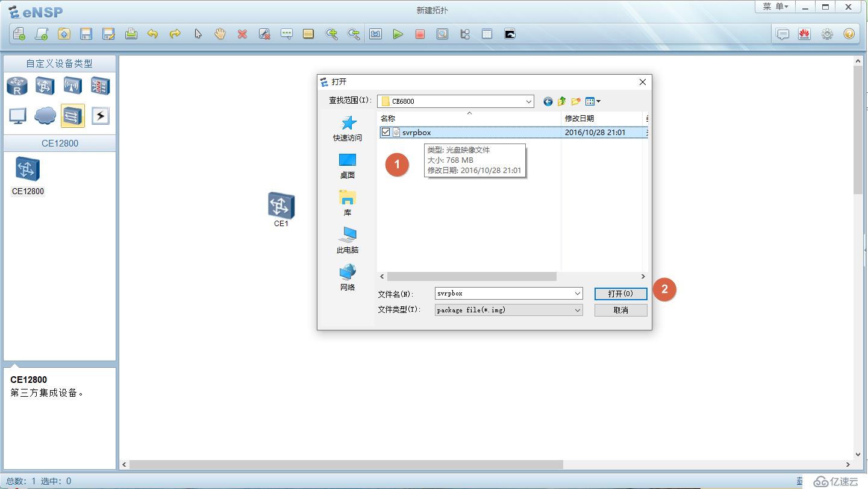Select the PC terminal device category
The image size is (868, 489).
17,116
